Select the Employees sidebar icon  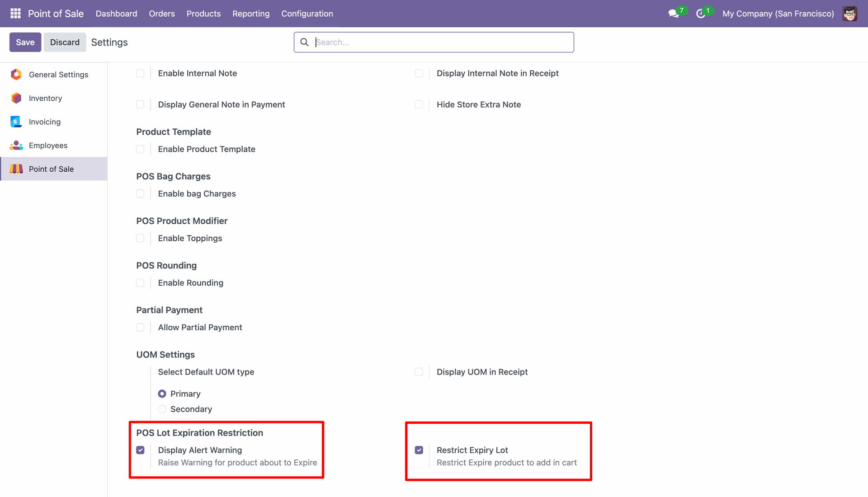[x=16, y=145]
